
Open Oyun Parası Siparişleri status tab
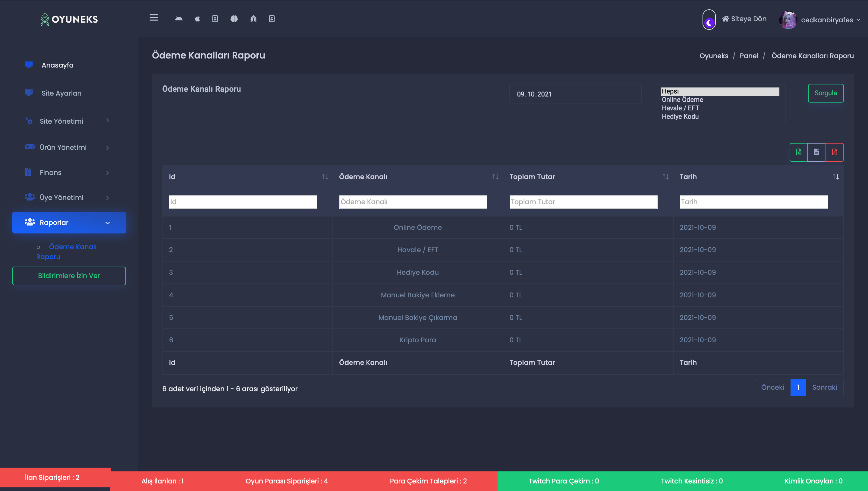coord(287,481)
